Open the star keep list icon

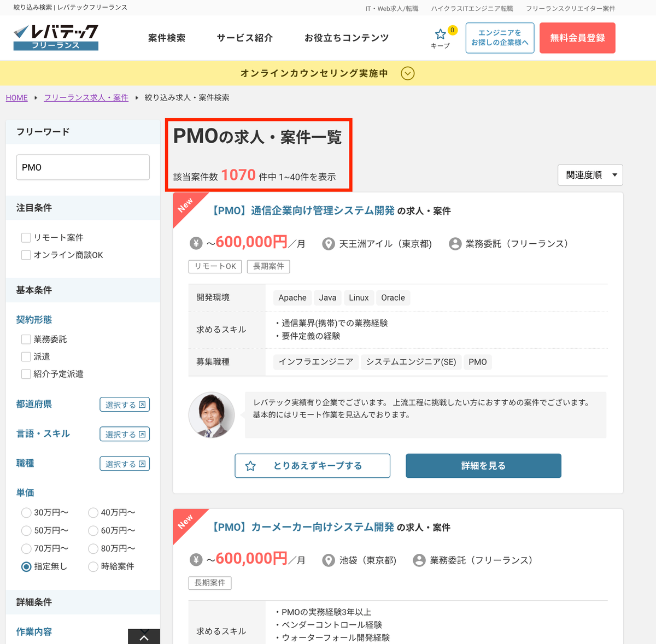coord(441,34)
